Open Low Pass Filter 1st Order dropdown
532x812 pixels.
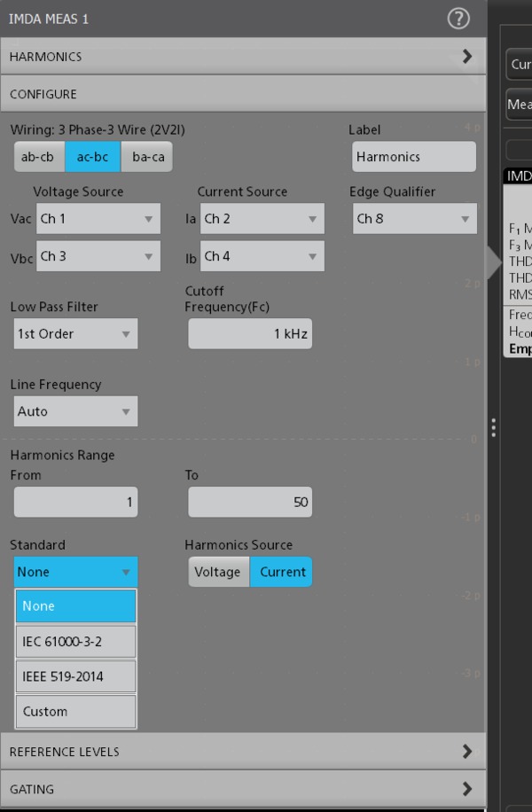(75, 333)
